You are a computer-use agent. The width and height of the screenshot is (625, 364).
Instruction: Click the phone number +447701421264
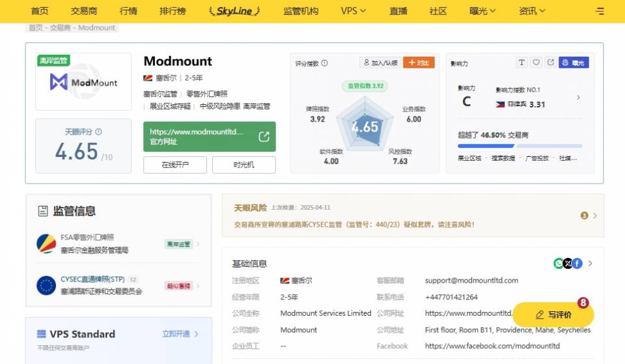pyautogui.click(x=451, y=297)
